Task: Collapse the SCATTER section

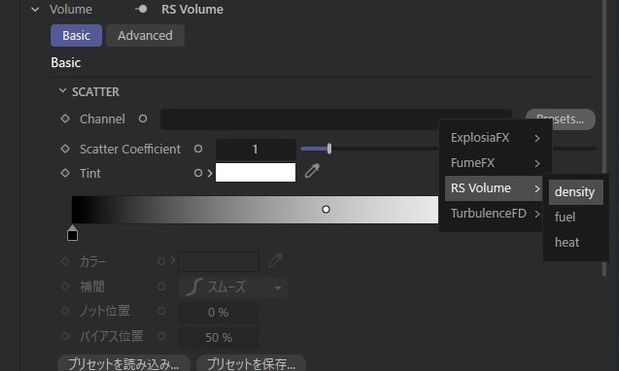Action: click(62, 91)
